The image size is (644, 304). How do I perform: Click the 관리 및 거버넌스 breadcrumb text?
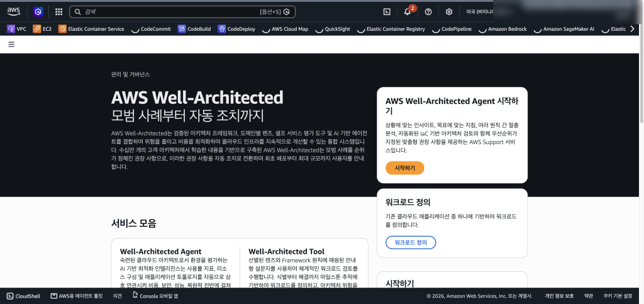(x=131, y=75)
